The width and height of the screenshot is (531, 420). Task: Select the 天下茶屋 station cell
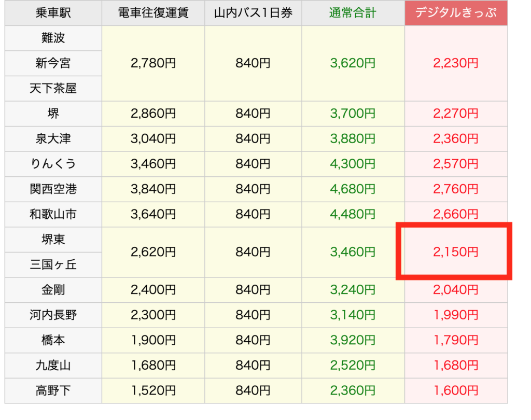tap(53, 89)
